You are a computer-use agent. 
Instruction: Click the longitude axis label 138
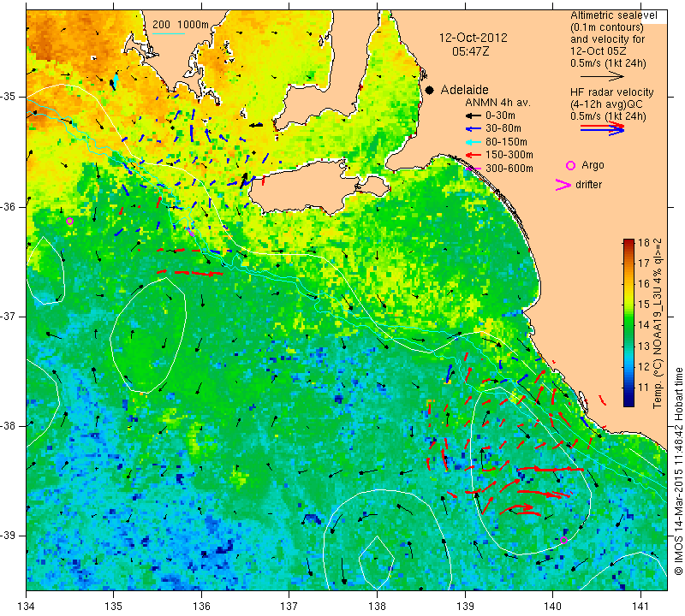point(378,607)
